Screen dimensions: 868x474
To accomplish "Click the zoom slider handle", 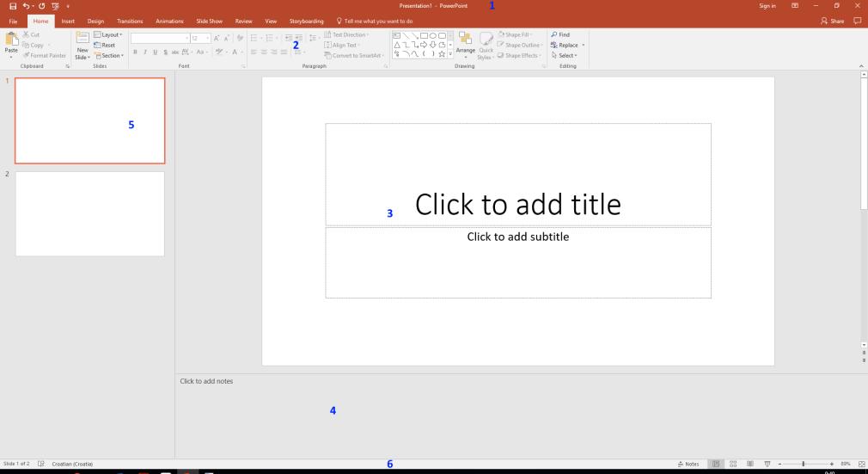I will pos(804,464).
